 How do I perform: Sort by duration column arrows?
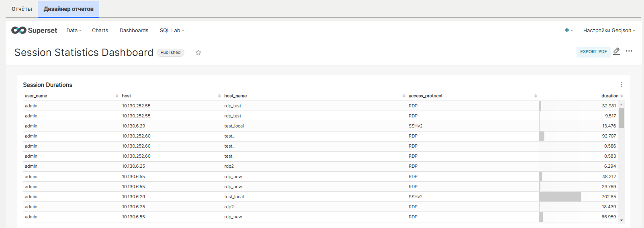(622, 96)
